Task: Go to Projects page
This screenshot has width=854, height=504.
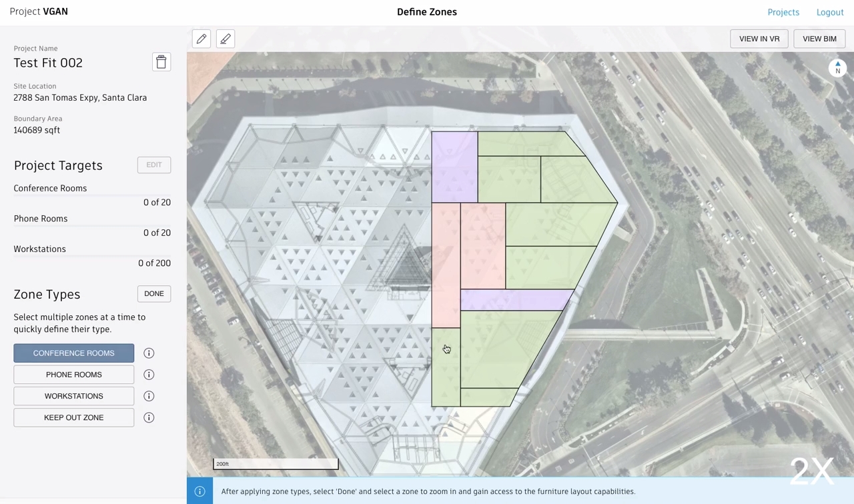Action: coord(783,12)
